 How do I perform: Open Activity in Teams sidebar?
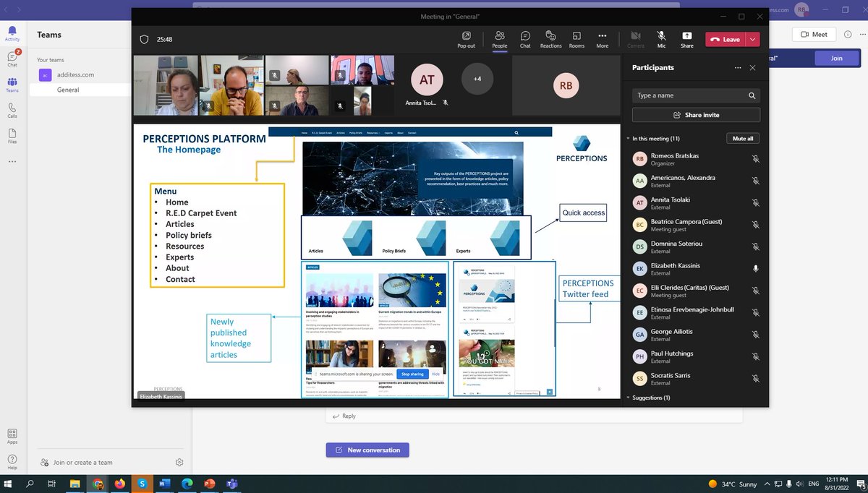(12, 34)
